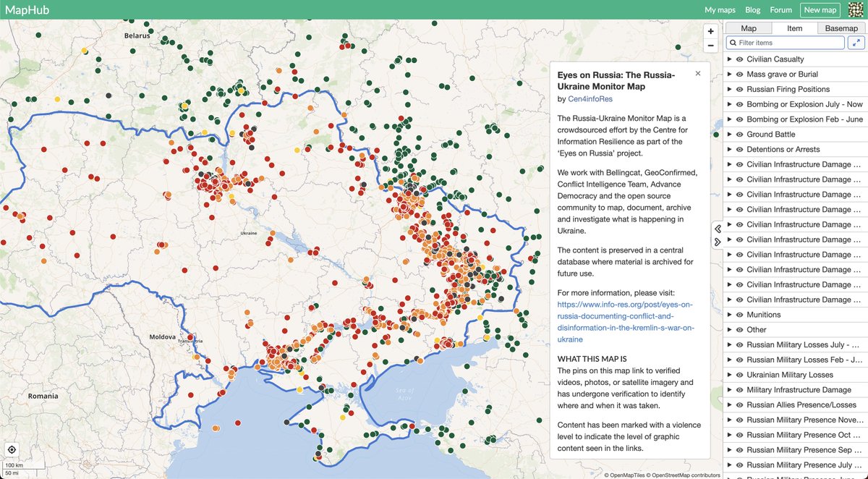Select the Item tab
The image size is (868, 479).
(x=794, y=28)
